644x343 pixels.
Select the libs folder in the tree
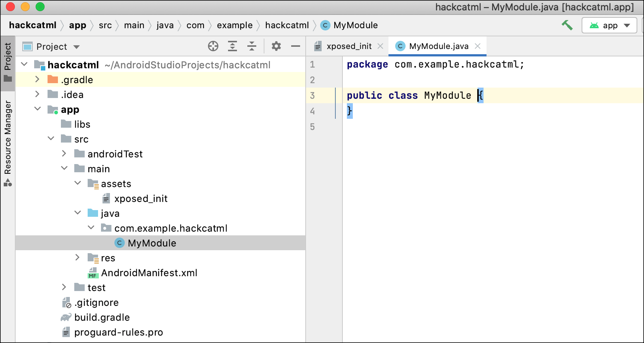click(x=82, y=124)
